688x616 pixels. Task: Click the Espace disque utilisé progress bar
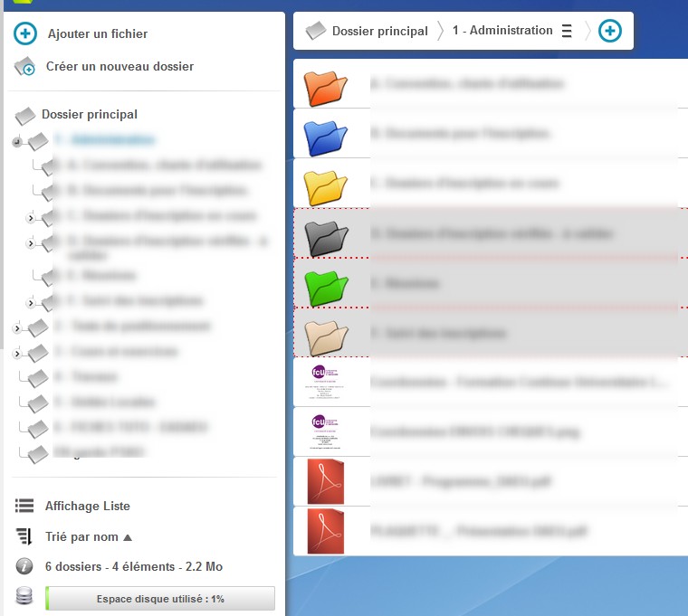(160, 598)
